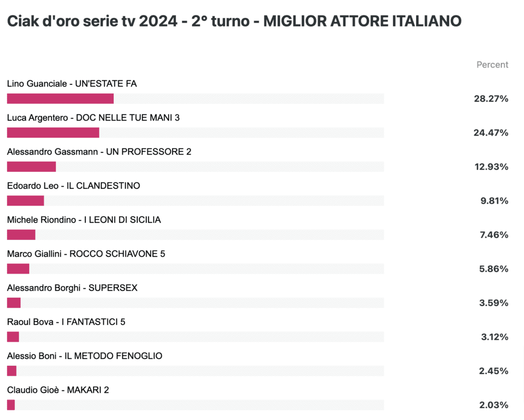
Task: Click the label Alessandro Borghi - SUPERSEX
Action: [x=72, y=288]
